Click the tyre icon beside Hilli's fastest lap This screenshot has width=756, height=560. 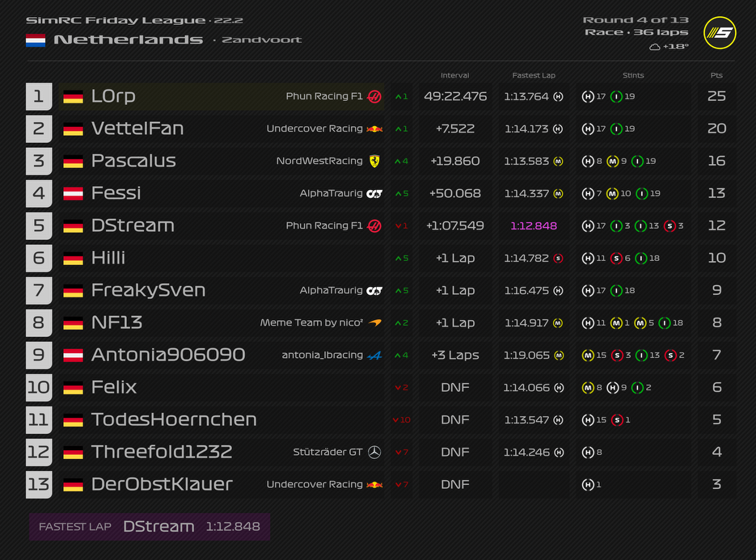558,258
